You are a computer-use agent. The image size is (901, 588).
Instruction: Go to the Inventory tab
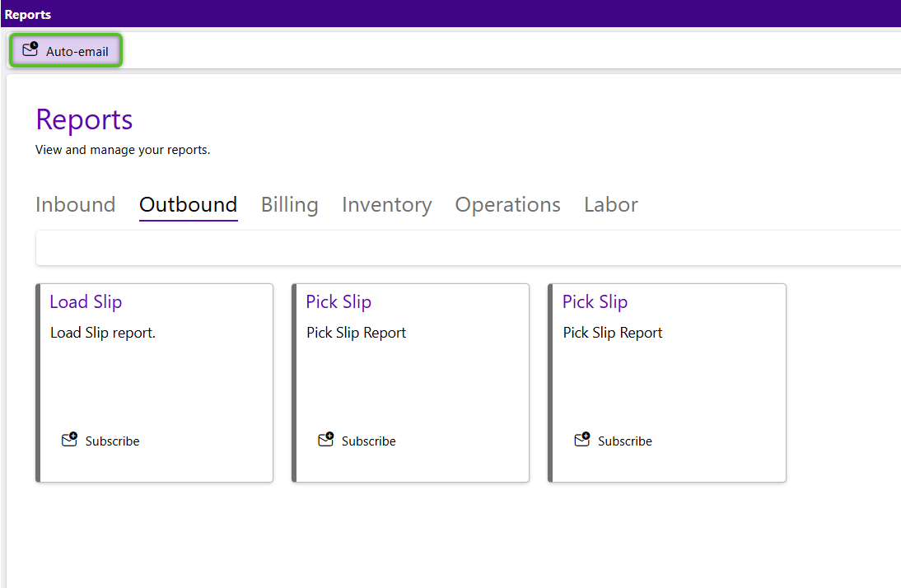point(386,204)
